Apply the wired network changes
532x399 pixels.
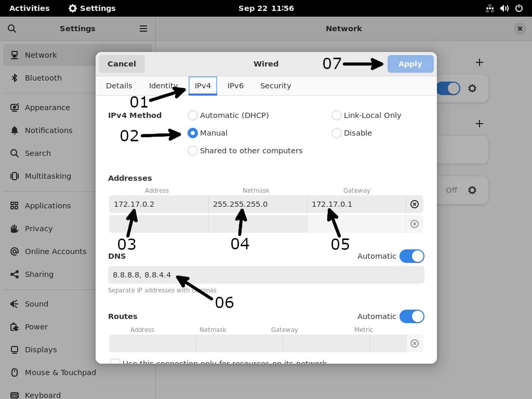[x=410, y=63]
